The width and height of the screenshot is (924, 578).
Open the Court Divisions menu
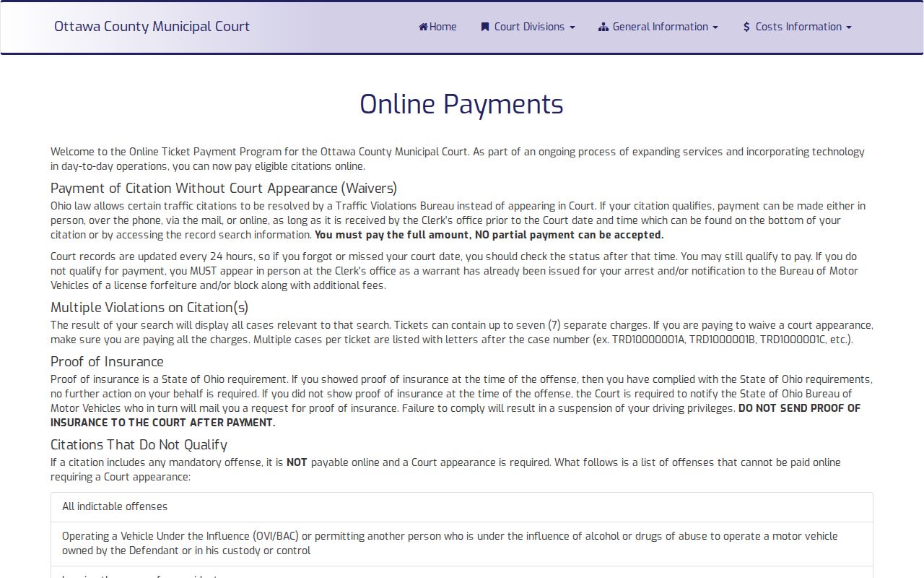point(528,27)
